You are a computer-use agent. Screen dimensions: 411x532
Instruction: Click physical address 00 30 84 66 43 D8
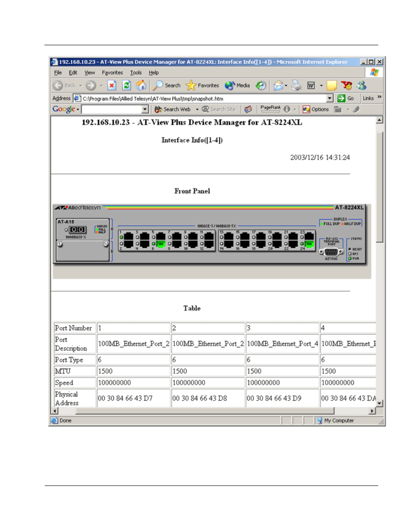[x=199, y=398]
